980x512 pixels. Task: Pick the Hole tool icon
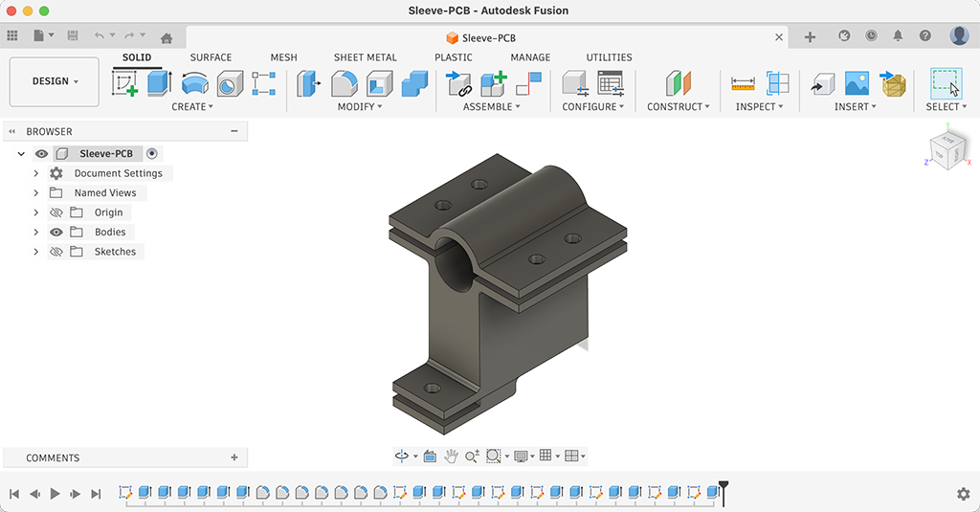tap(230, 83)
